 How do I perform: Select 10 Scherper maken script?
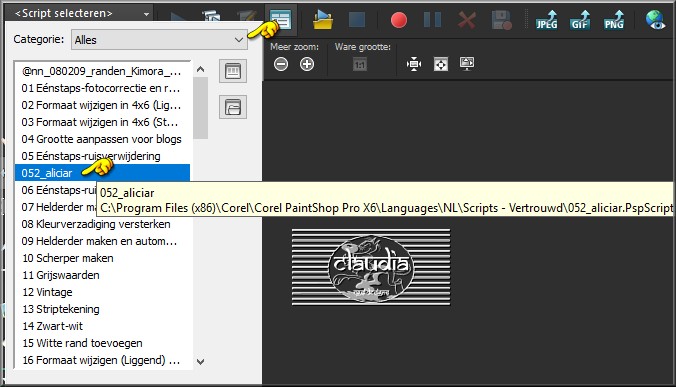pyautogui.click(x=103, y=258)
